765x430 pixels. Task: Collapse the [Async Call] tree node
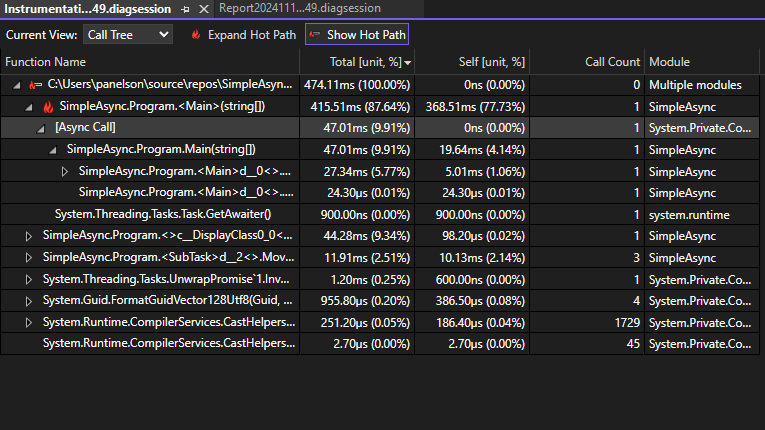point(41,128)
